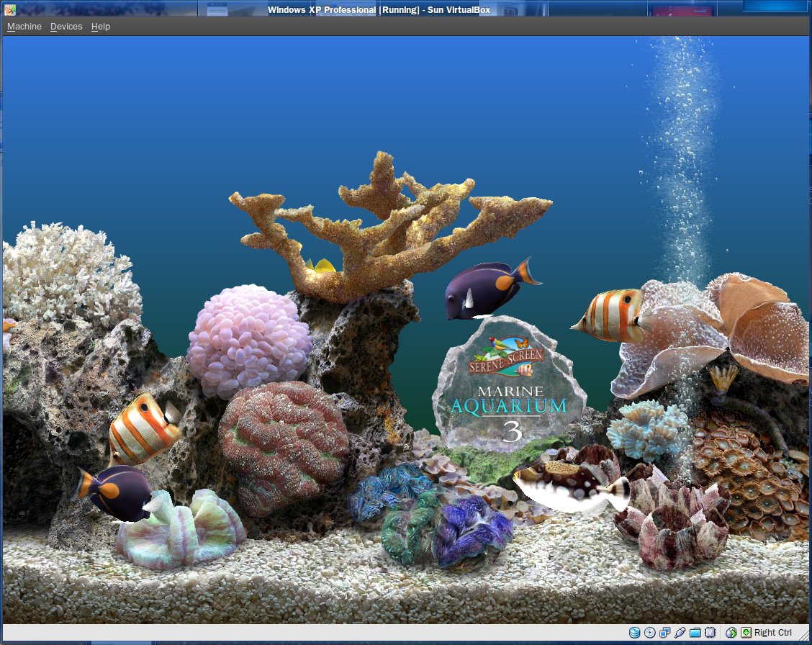
Task: Click the mouse integration status icon
Action: [x=731, y=632]
